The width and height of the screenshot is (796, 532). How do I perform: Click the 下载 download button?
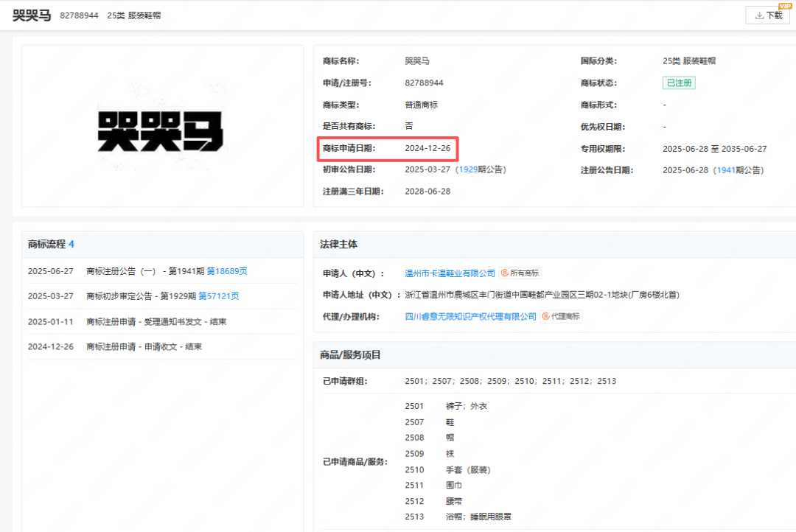coord(768,15)
